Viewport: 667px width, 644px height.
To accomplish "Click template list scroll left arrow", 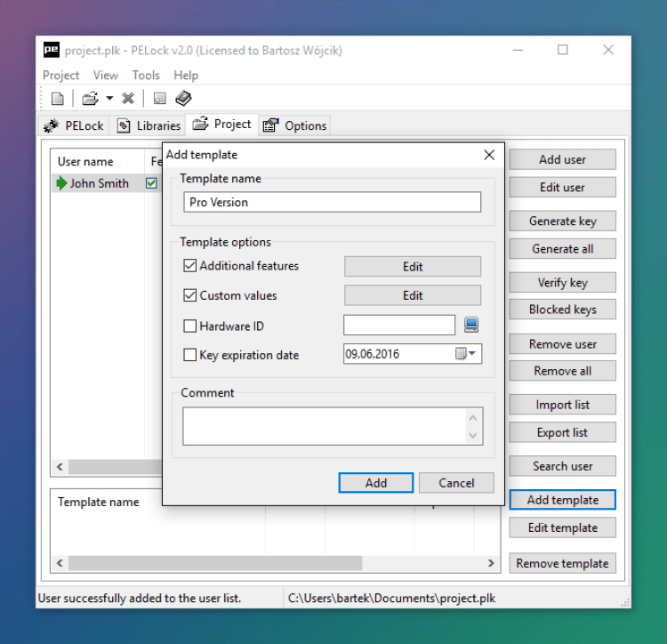I will tap(60, 563).
